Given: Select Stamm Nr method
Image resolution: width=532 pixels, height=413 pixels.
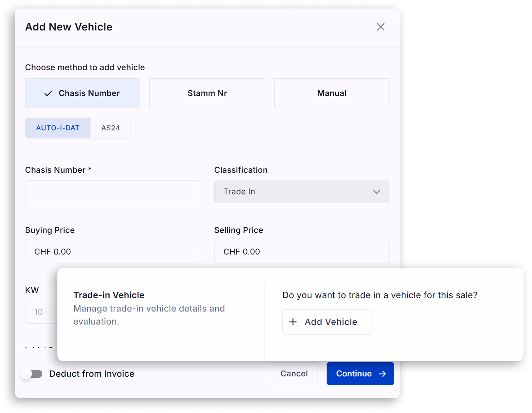Looking at the screenshot, I should 207,93.
